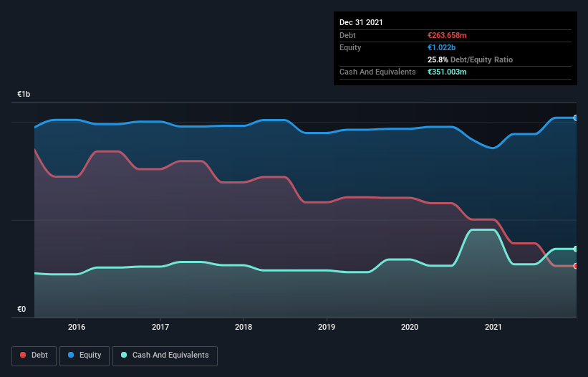The height and width of the screenshot is (377, 588).
Task: Toggle Cash And Equivalents legend button
Action: point(165,356)
